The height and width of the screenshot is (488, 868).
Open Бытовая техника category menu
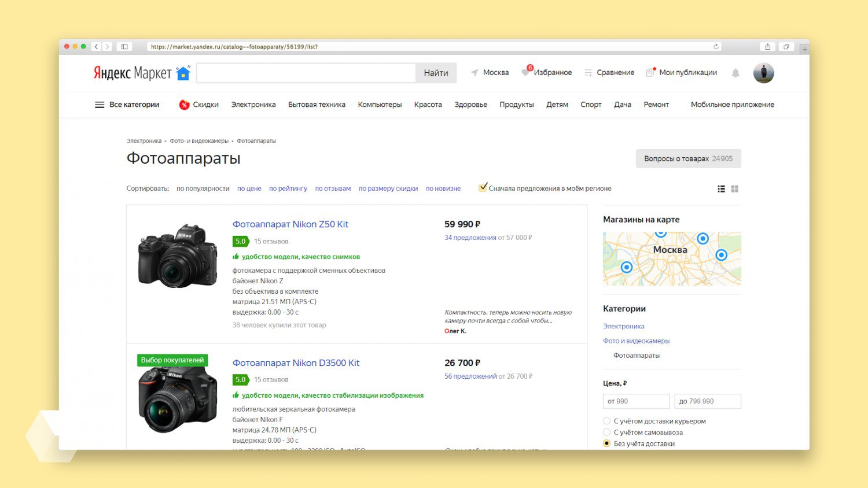tap(317, 105)
